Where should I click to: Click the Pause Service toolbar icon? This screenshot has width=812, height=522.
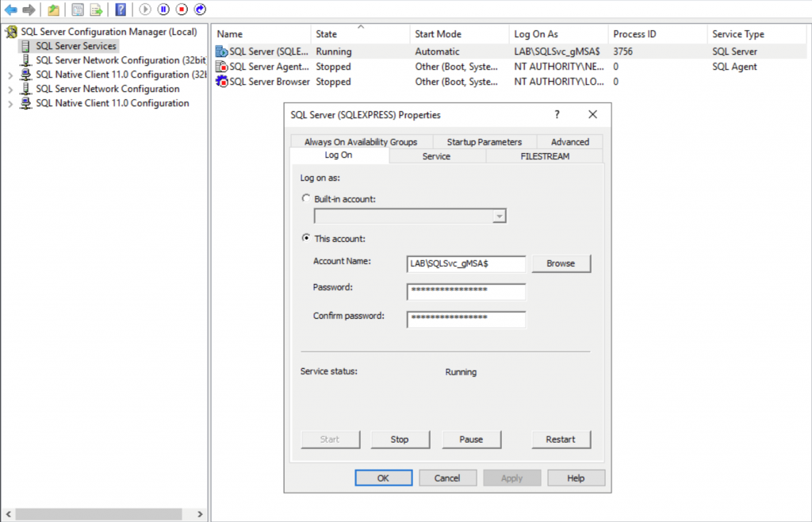pyautogui.click(x=163, y=10)
